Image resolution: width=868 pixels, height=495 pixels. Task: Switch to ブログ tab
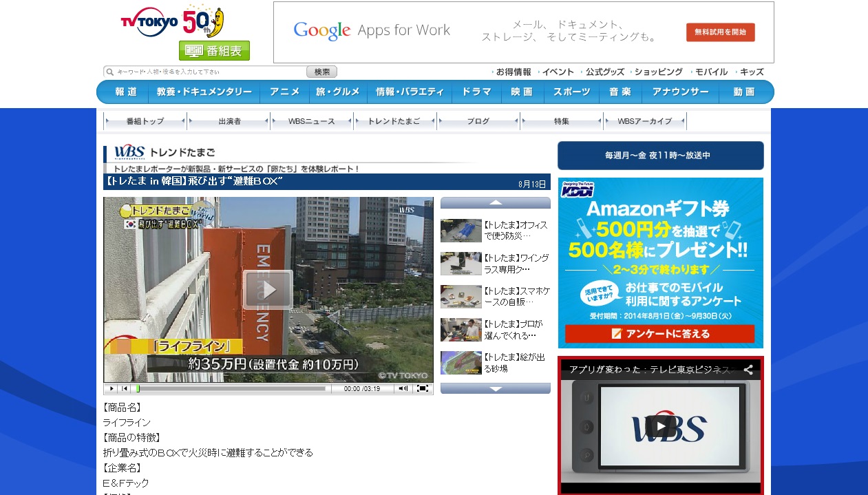click(x=478, y=121)
